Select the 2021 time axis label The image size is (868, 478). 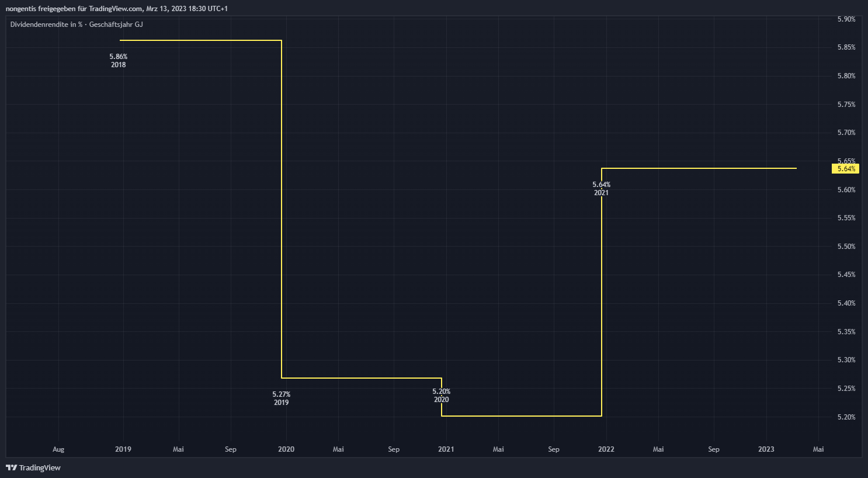pyautogui.click(x=446, y=449)
